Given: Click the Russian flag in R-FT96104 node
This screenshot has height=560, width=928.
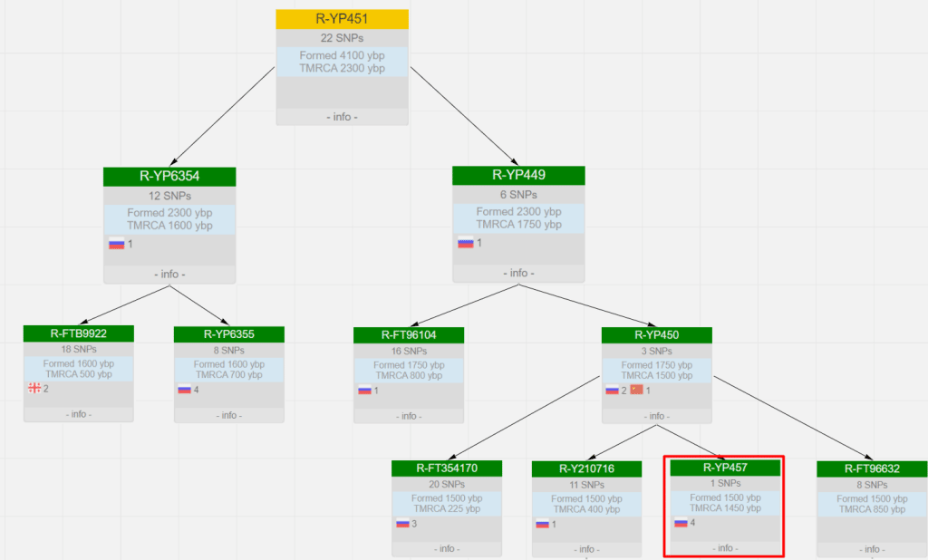Looking at the screenshot, I should pos(364,390).
